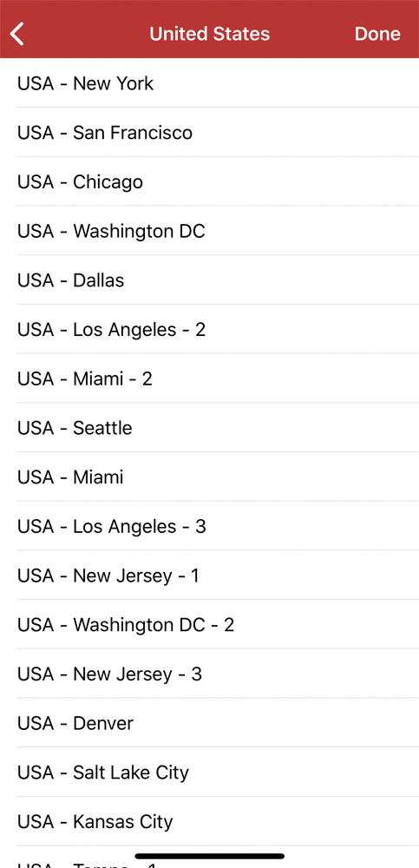Tap the back arrow icon
This screenshot has height=868, width=419.
coord(17,34)
